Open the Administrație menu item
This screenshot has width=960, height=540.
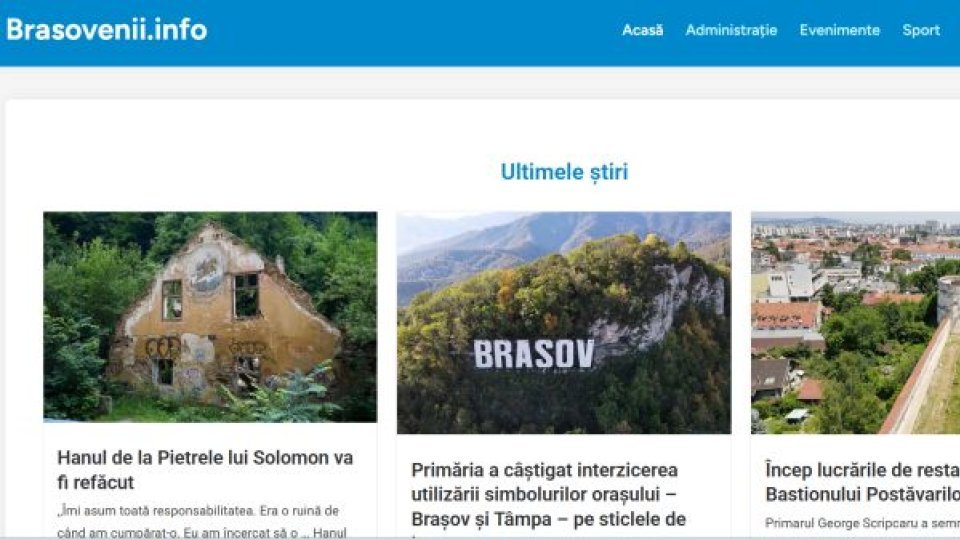(x=731, y=31)
